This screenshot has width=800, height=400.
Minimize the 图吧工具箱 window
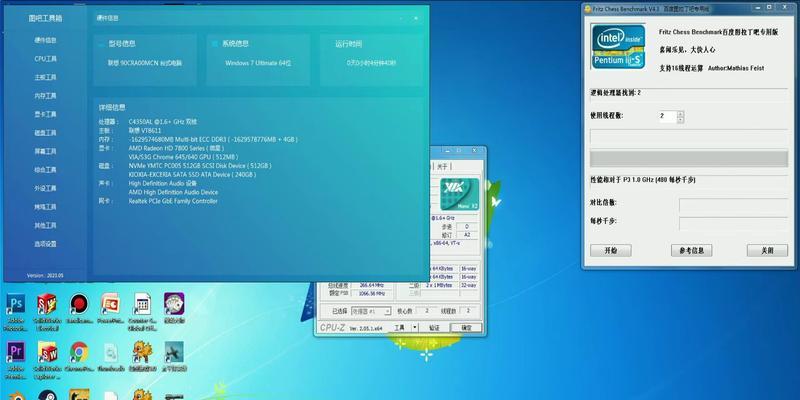[401, 18]
